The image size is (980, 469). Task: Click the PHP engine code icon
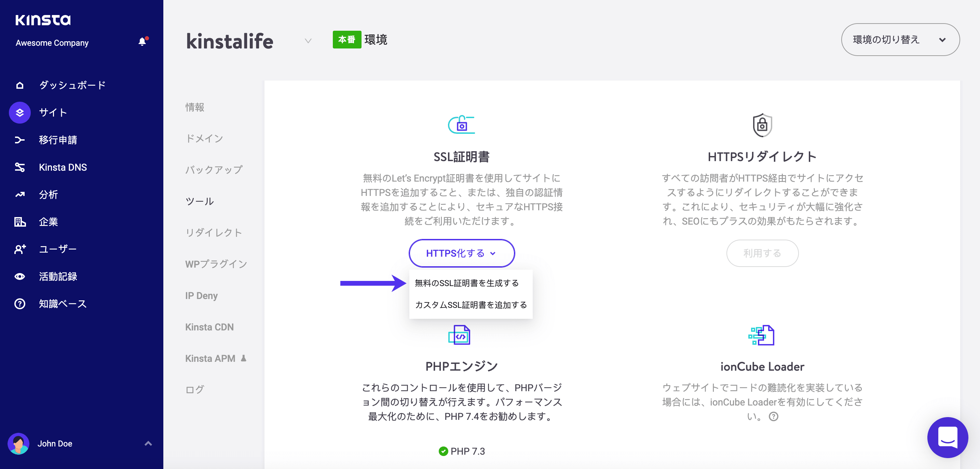click(459, 335)
